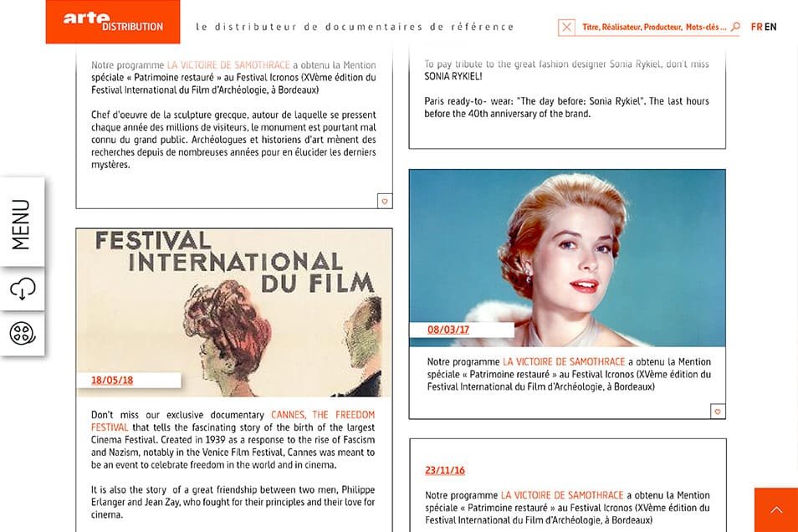
Task: Click paragraph starting It is also the story
Action: (x=233, y=502)
